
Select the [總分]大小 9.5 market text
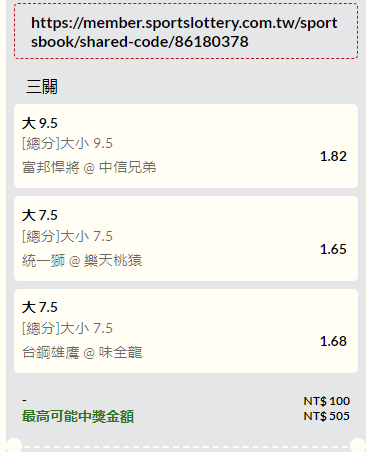67,143
